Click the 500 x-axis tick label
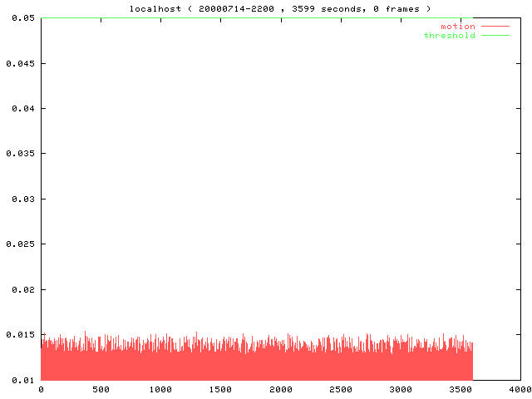The height and width of the screenshot is (399, 532). (x=101, y=389)
